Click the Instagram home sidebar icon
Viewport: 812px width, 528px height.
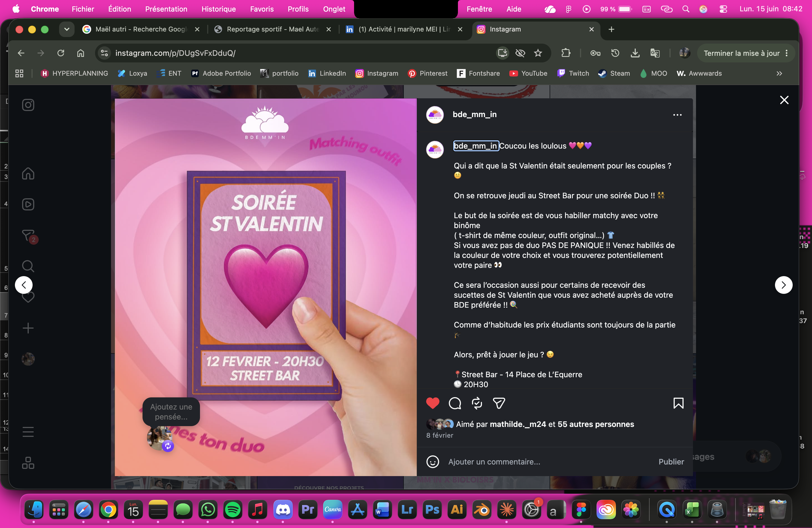(28, 173)
